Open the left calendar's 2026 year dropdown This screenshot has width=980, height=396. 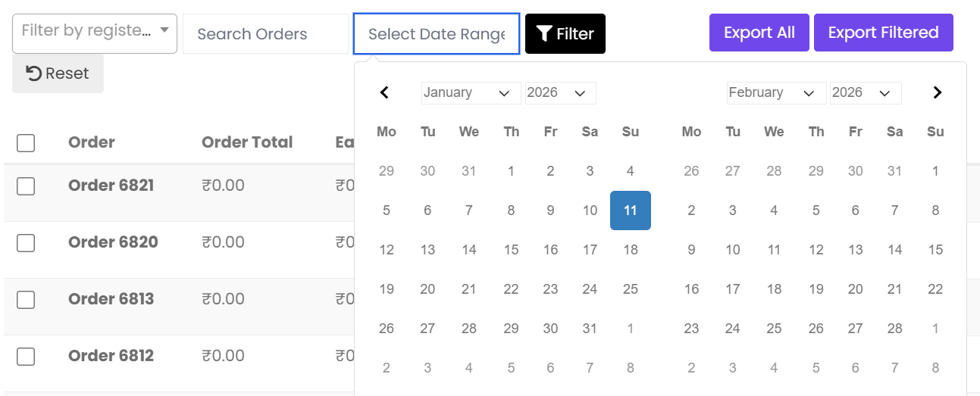pyautogui.click(x=560, y=92)
